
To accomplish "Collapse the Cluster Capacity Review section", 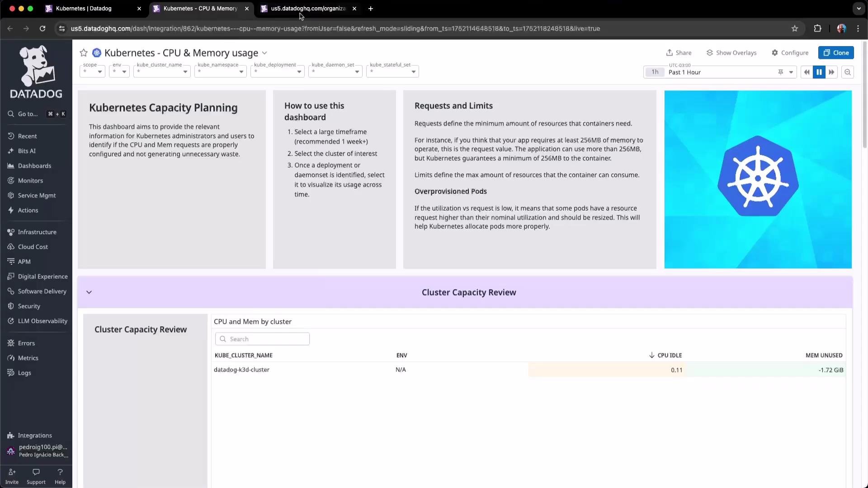I will [x=89, y=292].
